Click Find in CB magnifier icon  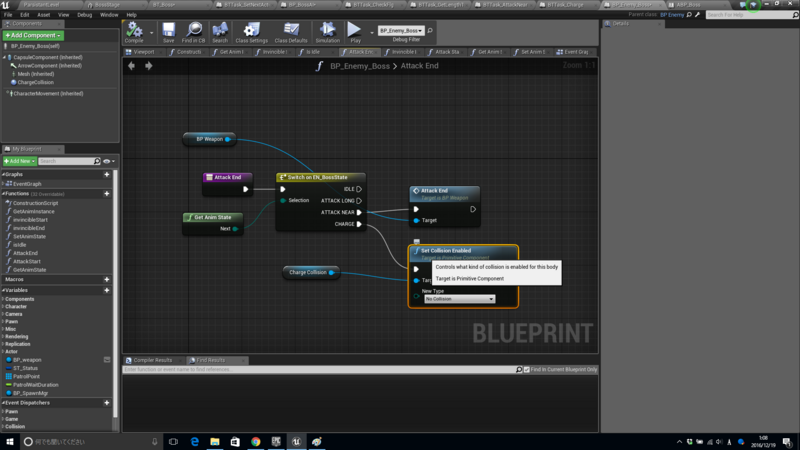tap(193, 32)
